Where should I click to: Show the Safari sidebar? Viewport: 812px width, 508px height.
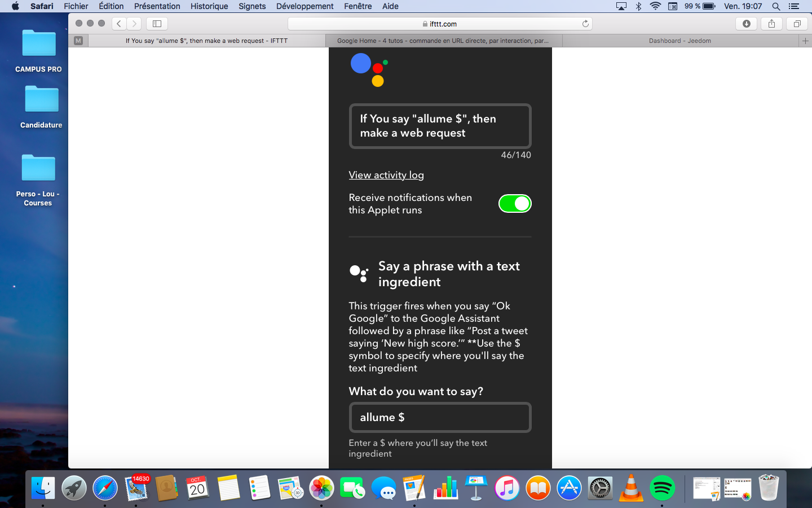157,24
